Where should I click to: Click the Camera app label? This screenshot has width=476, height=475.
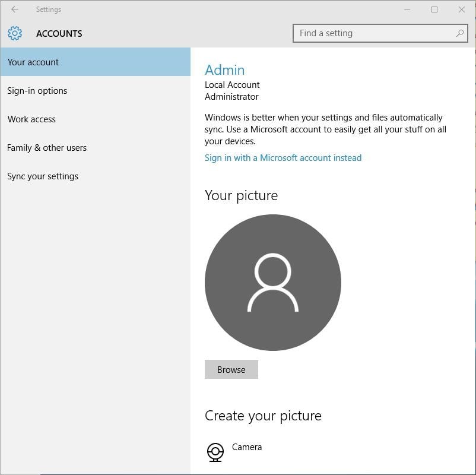click(x=246, y=447)
